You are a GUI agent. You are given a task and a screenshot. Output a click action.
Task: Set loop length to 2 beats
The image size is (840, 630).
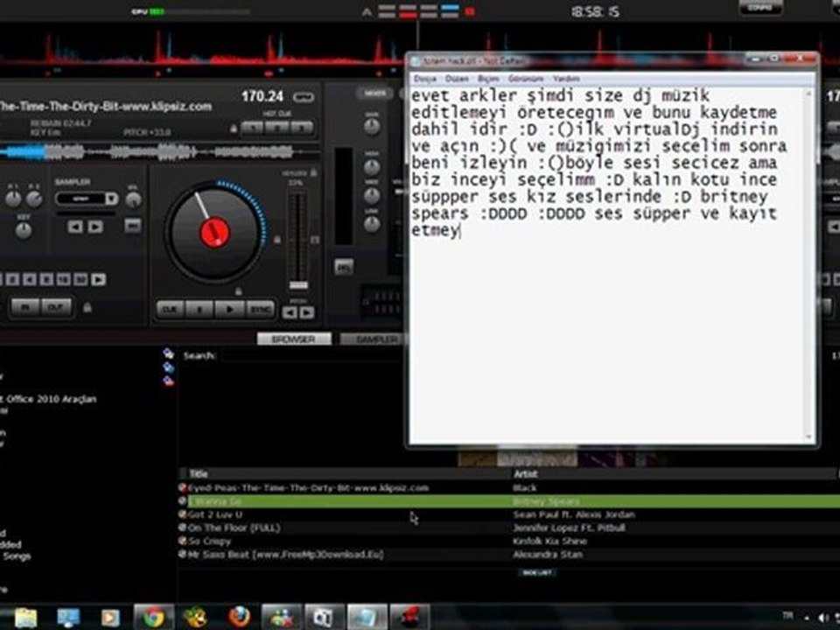click(x=13, y=279)
